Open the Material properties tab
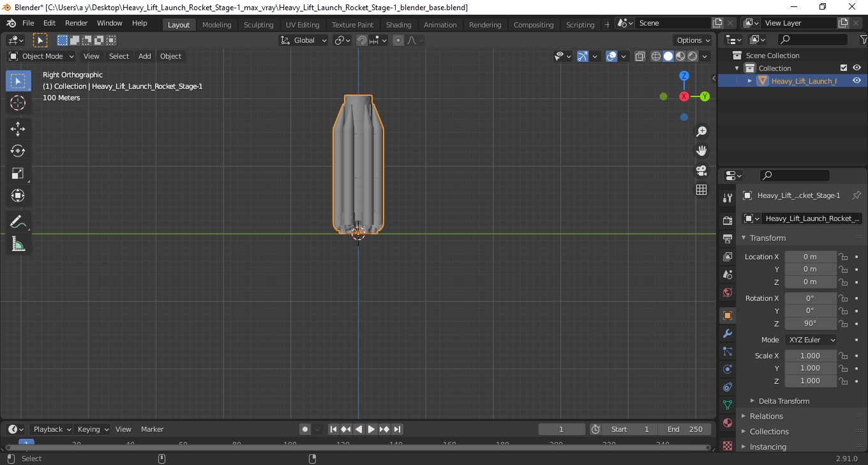 728,423
